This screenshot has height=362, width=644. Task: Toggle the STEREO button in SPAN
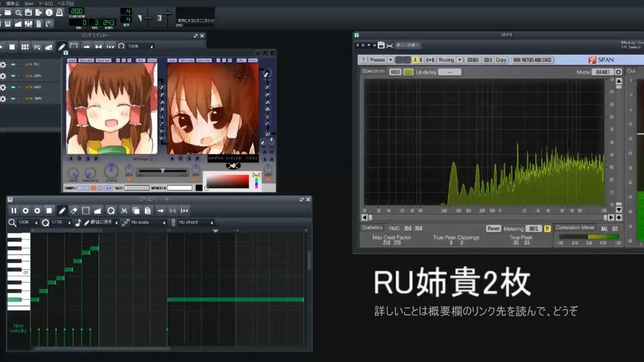click(472, 60)
